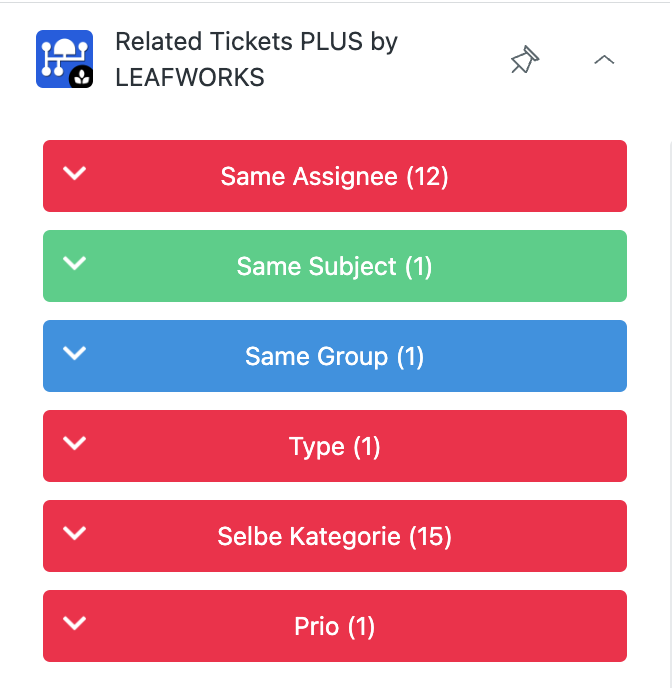The image size is (672, 688).
Task: Open the Same Subject section label
Action: 316,267
